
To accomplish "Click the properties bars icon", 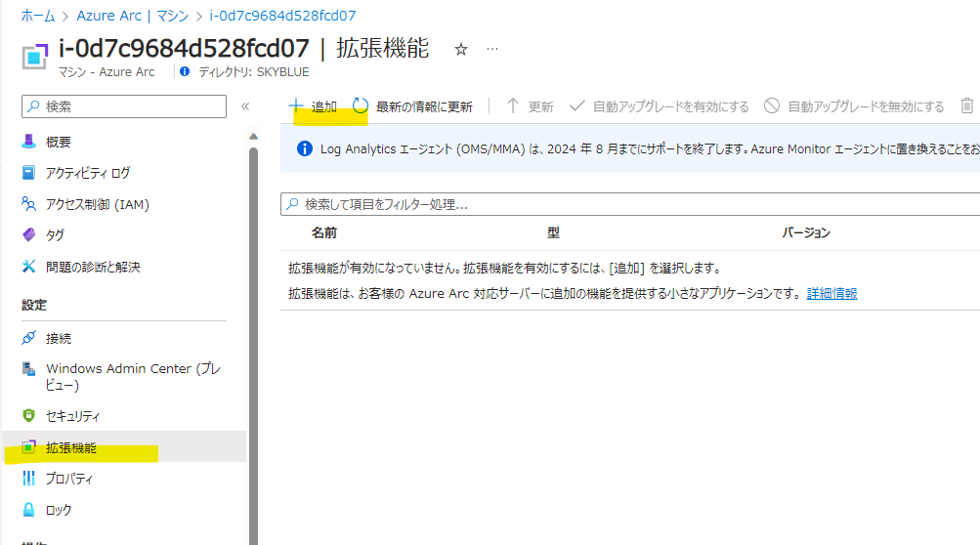I will [28, 479].
